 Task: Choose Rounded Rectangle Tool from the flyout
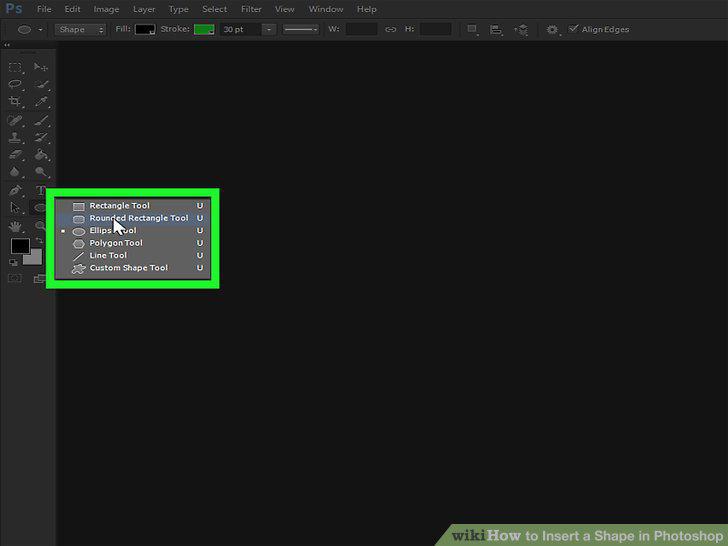click(x=133, y=218)
